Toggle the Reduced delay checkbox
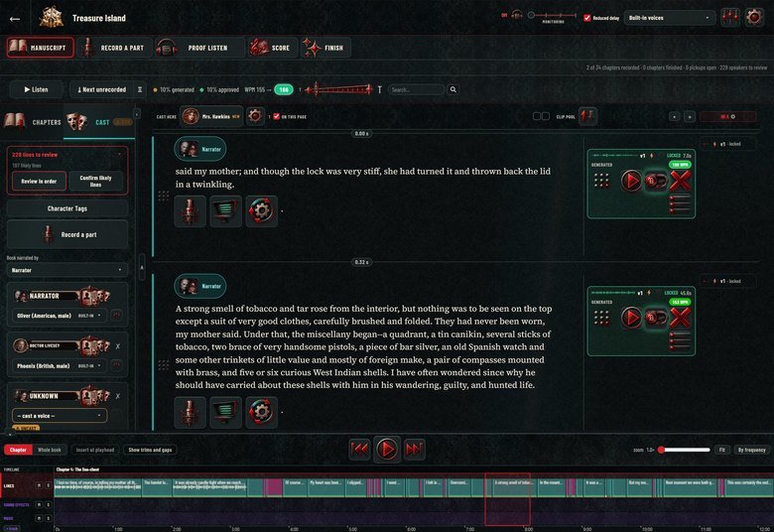This screenshot has height=532, width=774. (x=586, y=18)
